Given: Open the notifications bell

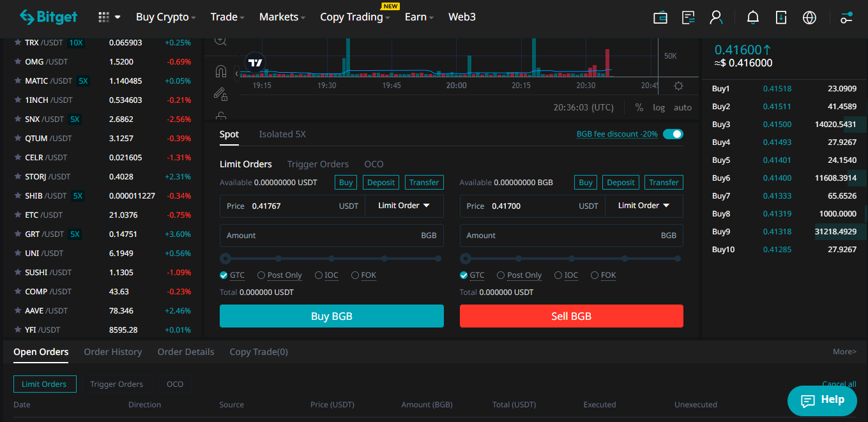Looking at the screenshot, I should tap(753, 17).
